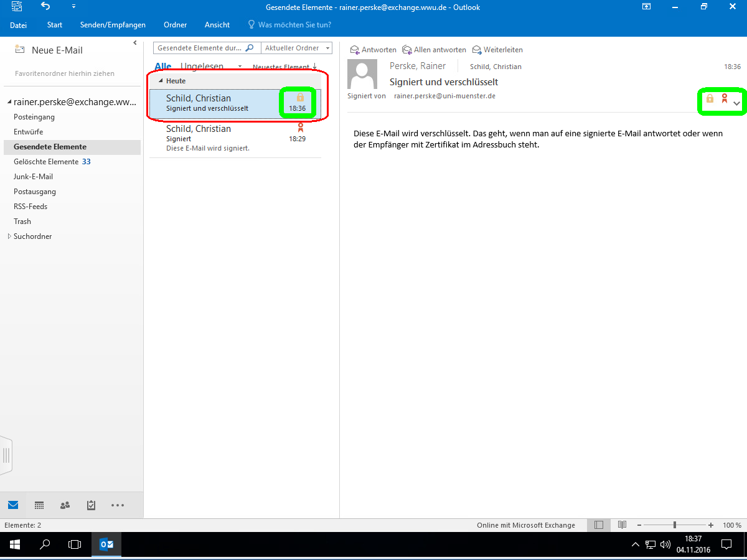Open the Tasks clipboard icon
The image size is (747, 560).
91,505
